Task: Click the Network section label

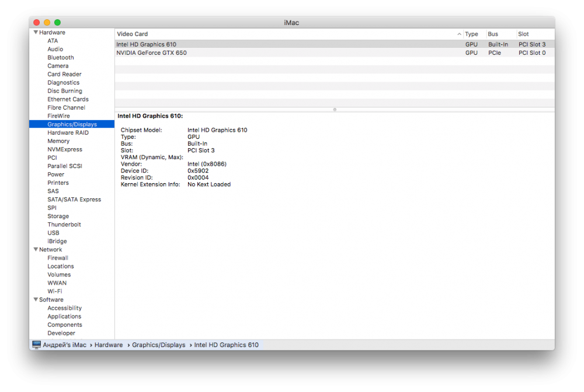Action: [x=51, y=250]
